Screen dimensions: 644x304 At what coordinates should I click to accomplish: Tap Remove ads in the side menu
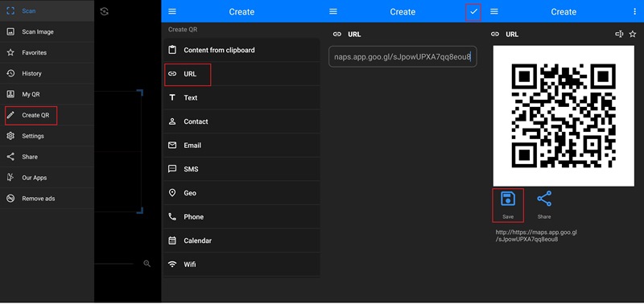click(x=47, y=199)
